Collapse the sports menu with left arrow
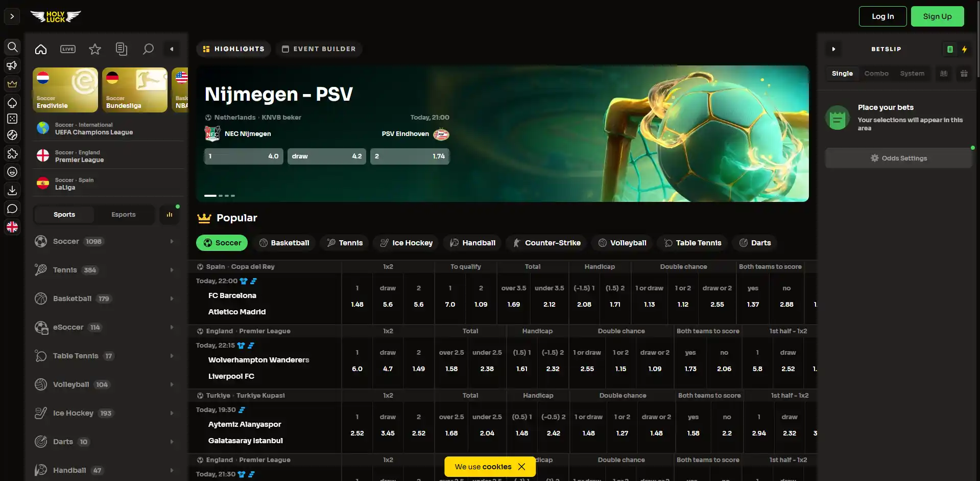This screenshot has height=481, width=980. (x=172, y=49)
